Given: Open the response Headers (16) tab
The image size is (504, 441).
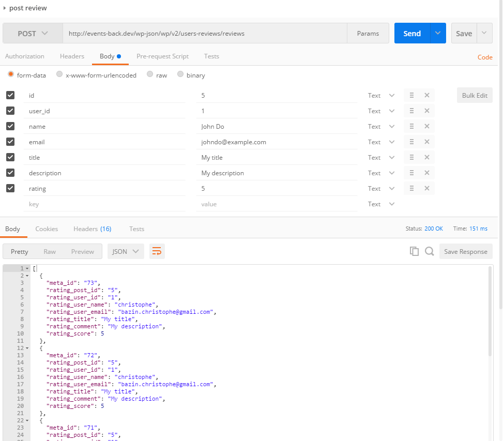Looking at the screenshot, I should click(x=92, y=229).
